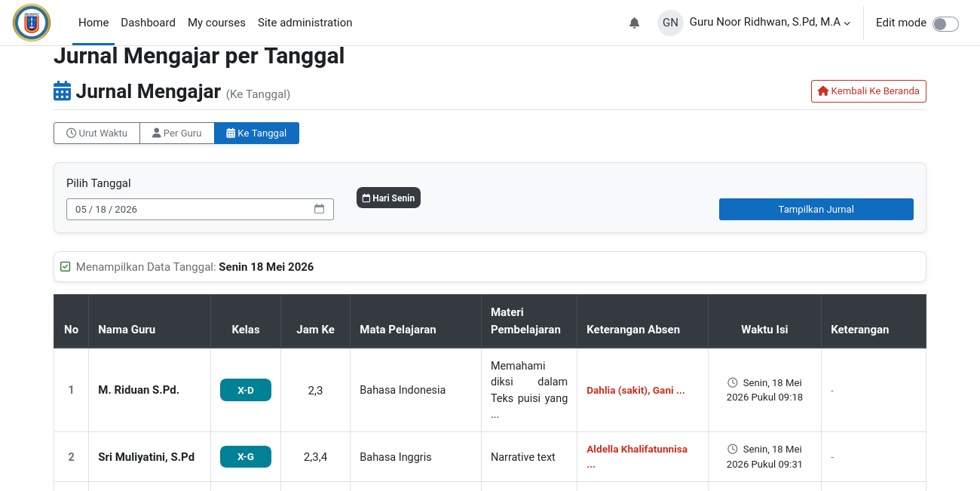Viewport: 980px width, 491px height.
Task: Switch to Urut Waktu view
Action: pyautogui.click(x=96, y=133)
